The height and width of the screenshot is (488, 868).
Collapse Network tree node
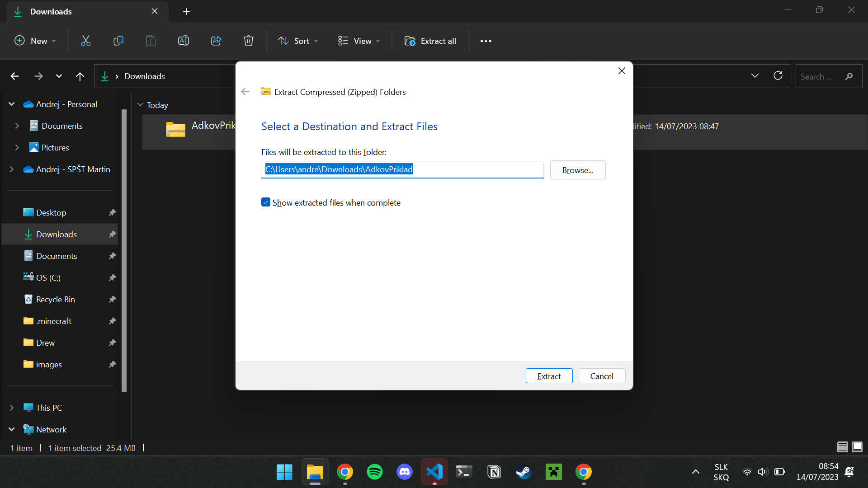12,429
